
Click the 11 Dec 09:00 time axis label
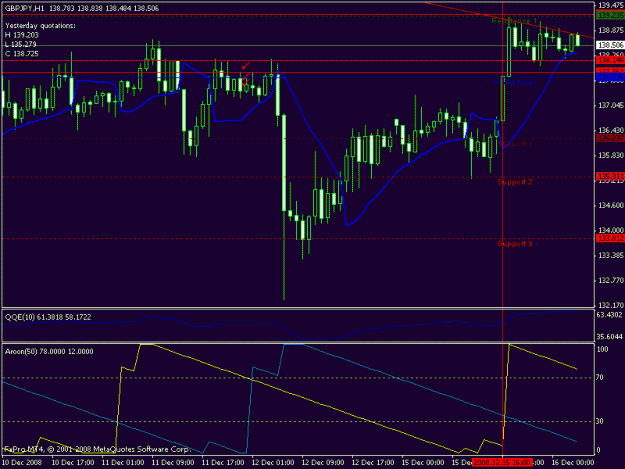point(173,463)
